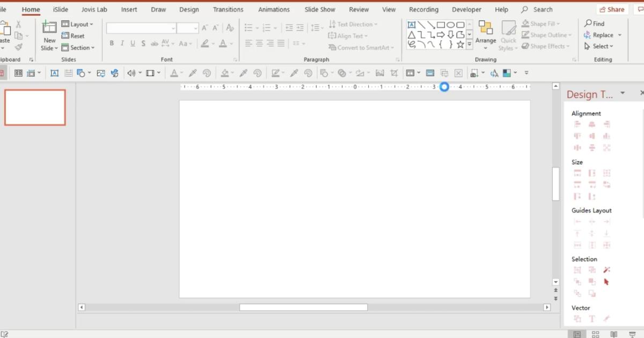Click the Align Left icon in Design Tools panel

[577, 123]
